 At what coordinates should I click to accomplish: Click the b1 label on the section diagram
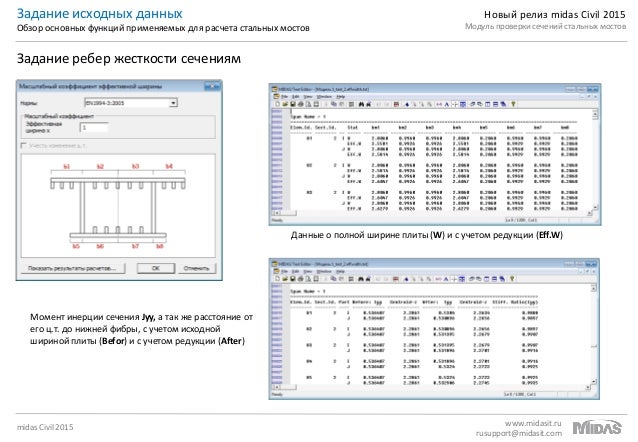pyautogui.click(x=67, y=166)
